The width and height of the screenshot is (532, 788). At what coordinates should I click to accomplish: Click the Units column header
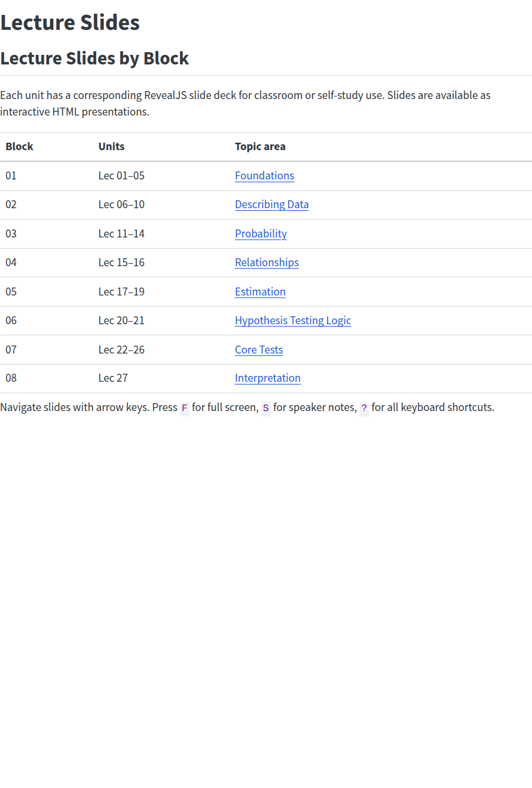[111, 146]
